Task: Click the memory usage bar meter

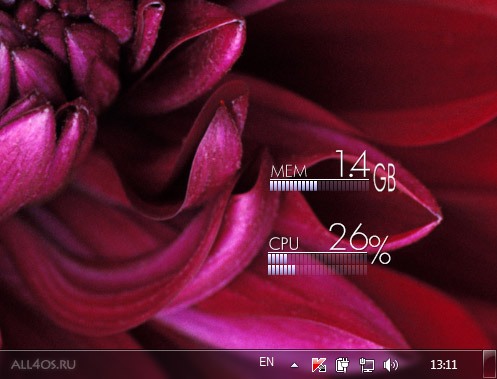Action: point(319,186)
